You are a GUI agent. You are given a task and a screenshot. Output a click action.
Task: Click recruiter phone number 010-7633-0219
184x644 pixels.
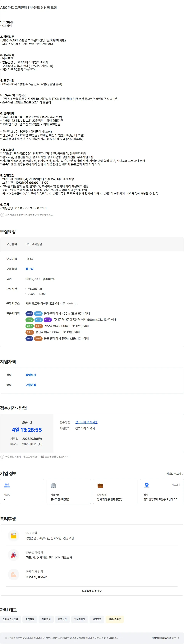(31, 208)
